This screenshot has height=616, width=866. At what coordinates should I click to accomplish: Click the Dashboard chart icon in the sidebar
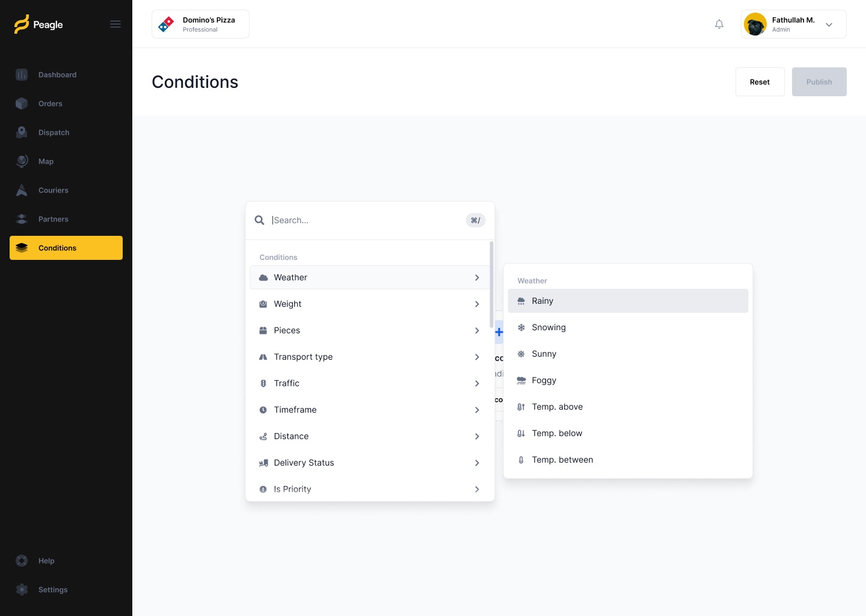click(x=22, y=75)
